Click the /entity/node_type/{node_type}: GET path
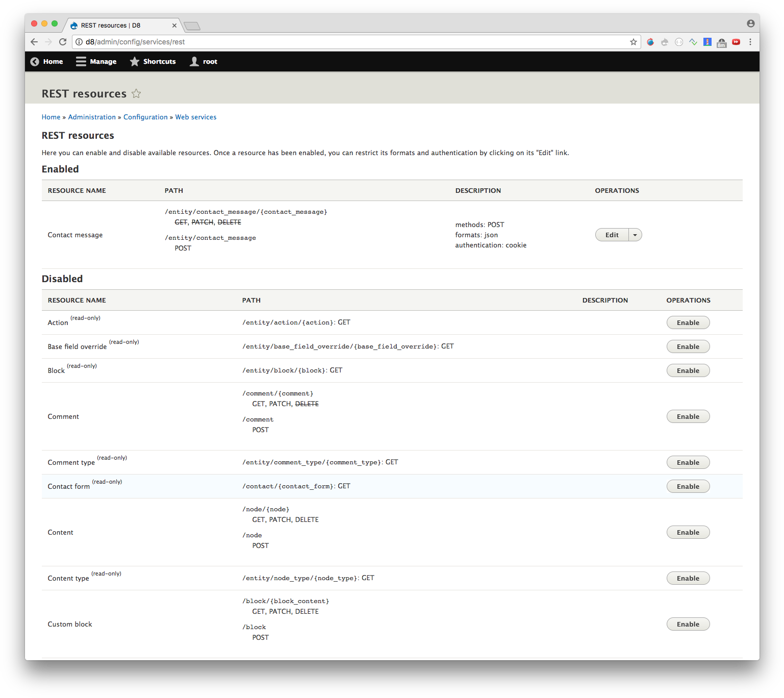The height and width of the screenshot is (698, 784). [x=308, y=578]
